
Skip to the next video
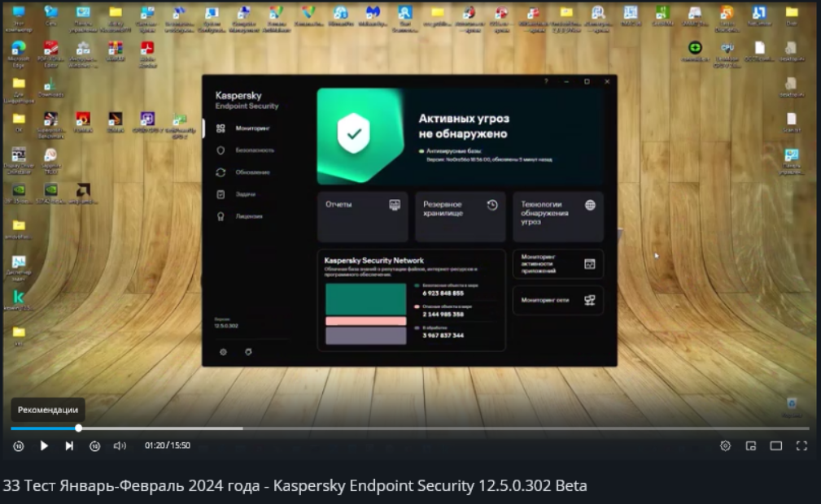[69, 445]
